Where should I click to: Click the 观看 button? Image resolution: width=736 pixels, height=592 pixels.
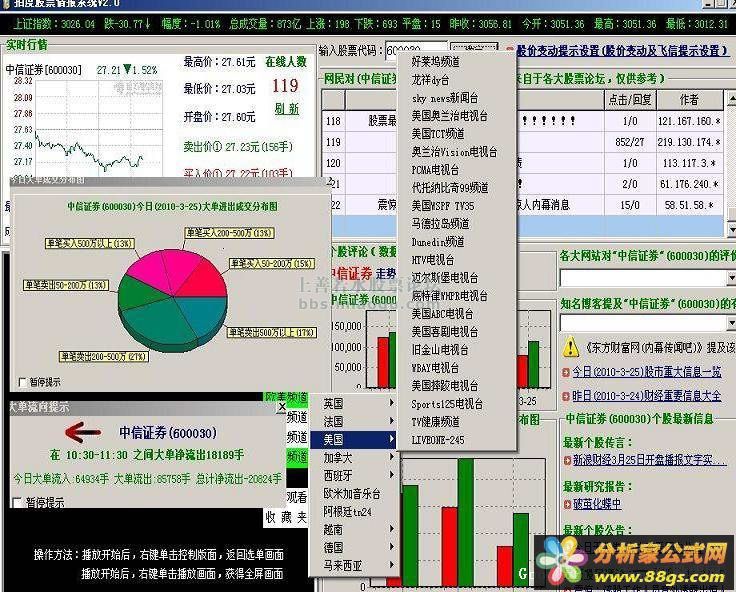297,497
